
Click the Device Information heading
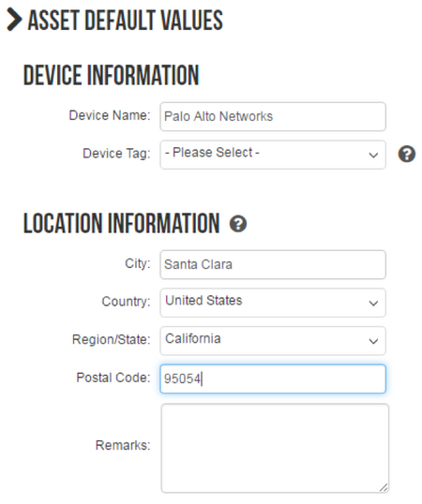pyautogui.click(x=112, y=75)
